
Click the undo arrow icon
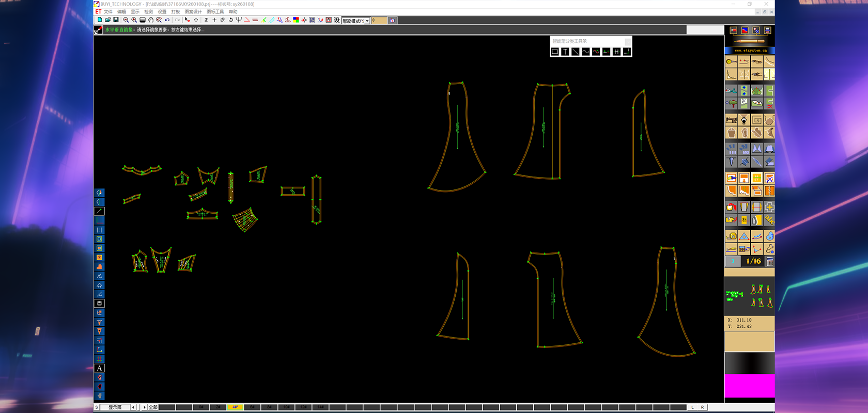click(x=167, y=20)
